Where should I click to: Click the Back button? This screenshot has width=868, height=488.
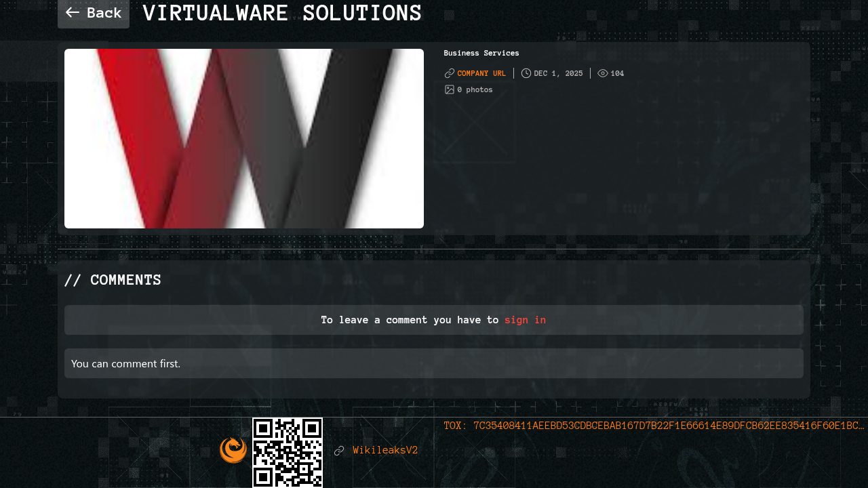pos(94,13)
